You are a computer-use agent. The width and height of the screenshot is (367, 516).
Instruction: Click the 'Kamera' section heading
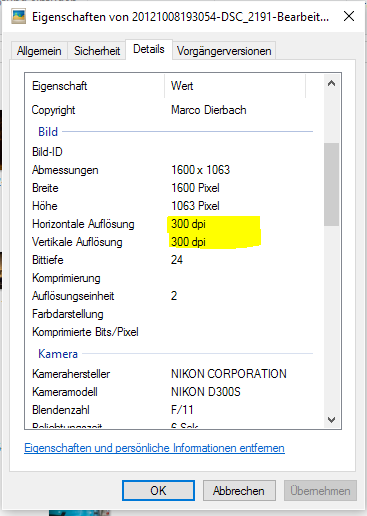point(58,354)
